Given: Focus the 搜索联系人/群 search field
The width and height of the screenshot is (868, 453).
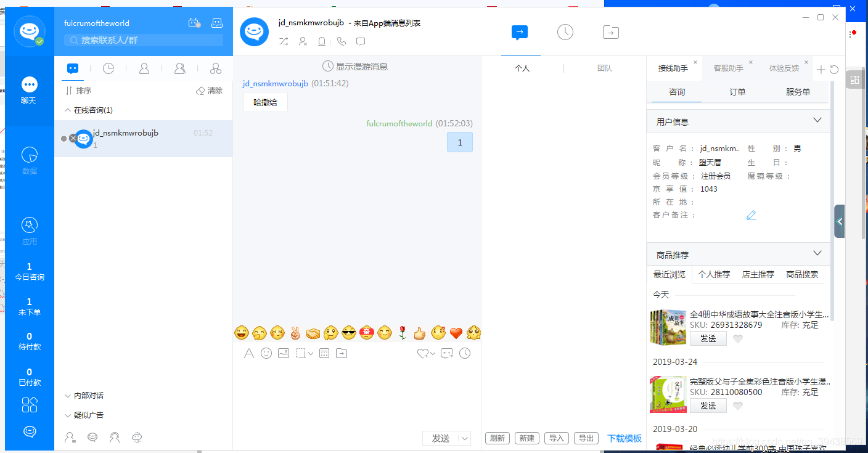Looking at the screenshot, I should [x=144, y=40].
